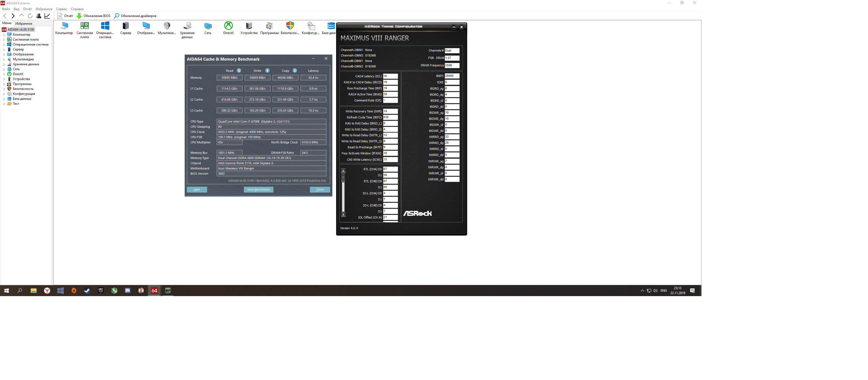Image resolution: width=868 pixels, height=380 pixels.
Task: Click the toolbar refresh icon
Action: (30, 16)
